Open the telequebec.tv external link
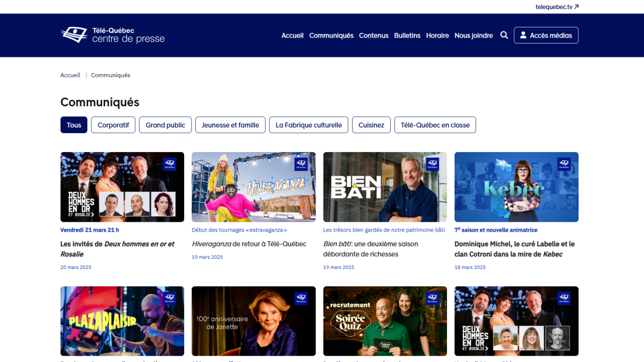 557,7
